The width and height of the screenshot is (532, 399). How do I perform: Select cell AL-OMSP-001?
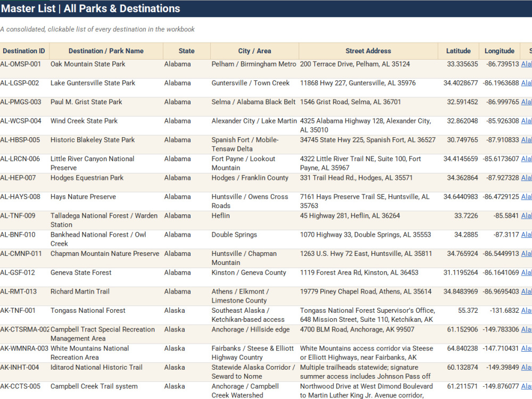(24, 69)
